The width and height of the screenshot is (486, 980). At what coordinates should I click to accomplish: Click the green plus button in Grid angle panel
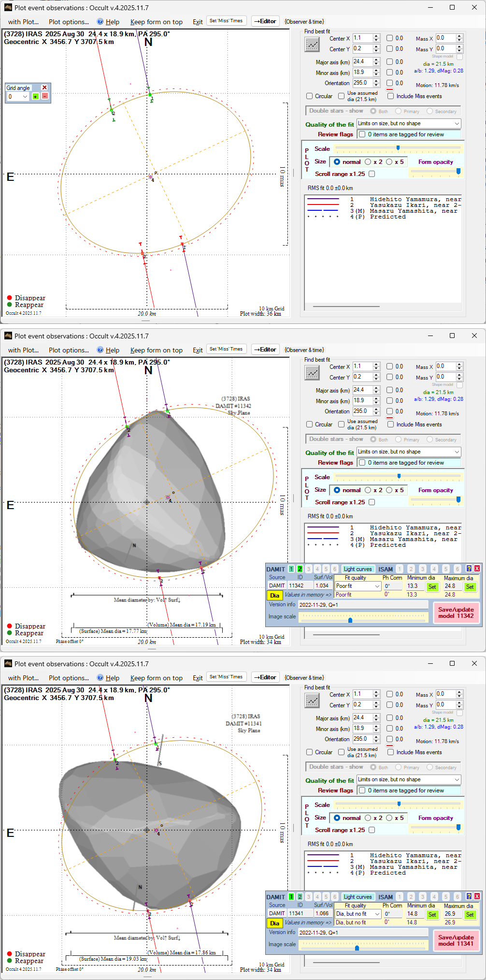[x=35, y=97]
